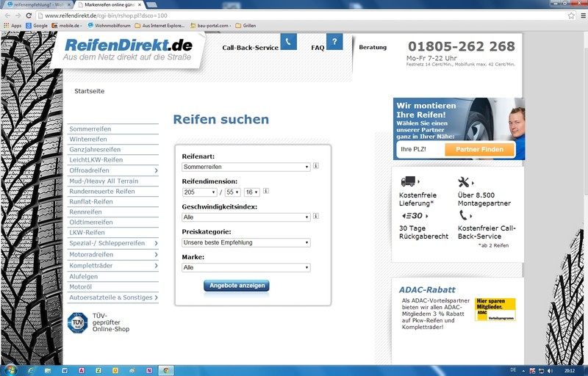The image size is (588, 376).
Task: Open Internet Explorer from the taskbar
Action: 31,369
